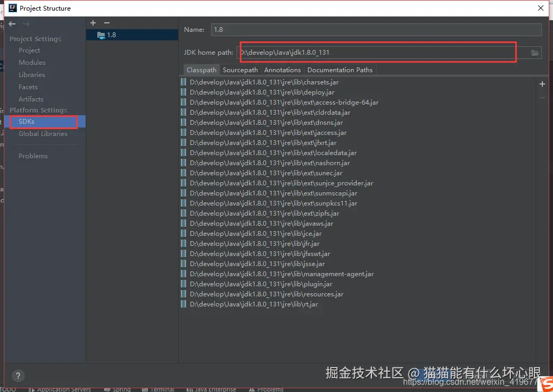The height and width of the screenshot is (392, 553).
Task: Select the jce.jar entry
Action: (256, 234)
